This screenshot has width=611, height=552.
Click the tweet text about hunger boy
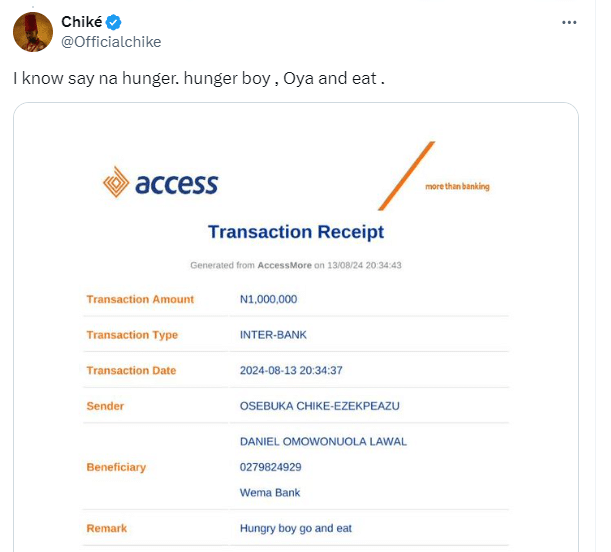tap(200, 78)
